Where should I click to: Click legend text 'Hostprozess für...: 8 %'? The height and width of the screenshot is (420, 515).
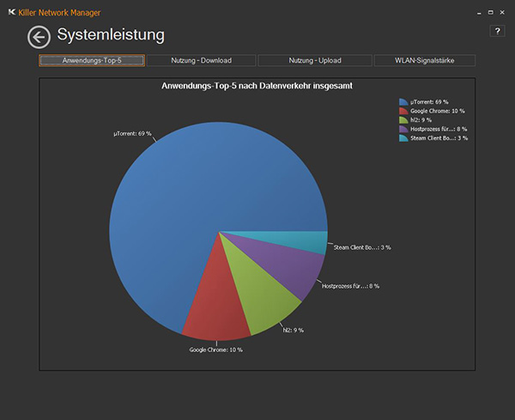point(439,129)
